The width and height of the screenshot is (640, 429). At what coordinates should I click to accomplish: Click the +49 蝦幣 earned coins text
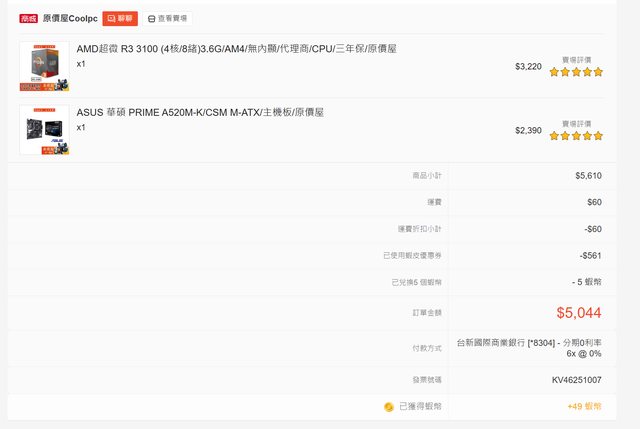(x=584, y=407)
